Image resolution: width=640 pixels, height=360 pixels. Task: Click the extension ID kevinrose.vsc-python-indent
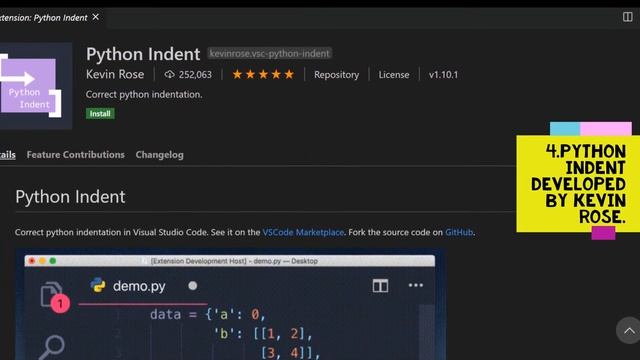(269, 53)
